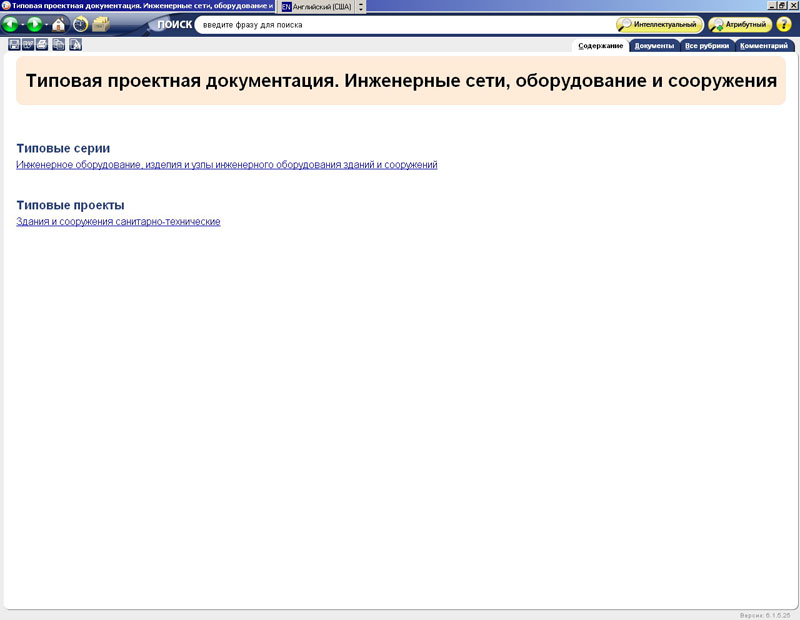Expand the Back button history dropdown arrow
This screenshot has height=620, width=800.
22,24
